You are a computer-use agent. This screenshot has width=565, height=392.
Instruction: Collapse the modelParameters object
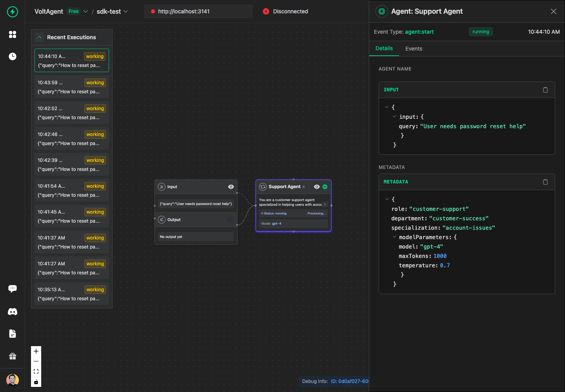[x=394, y=237]
